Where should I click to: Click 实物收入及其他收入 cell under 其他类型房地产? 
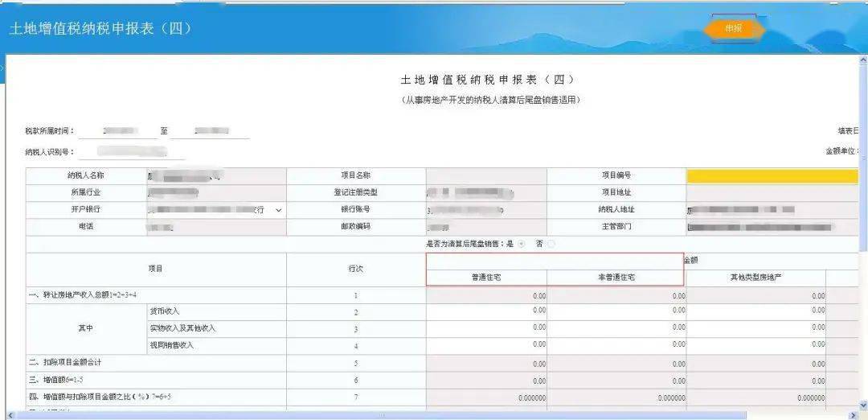point(756,329)
